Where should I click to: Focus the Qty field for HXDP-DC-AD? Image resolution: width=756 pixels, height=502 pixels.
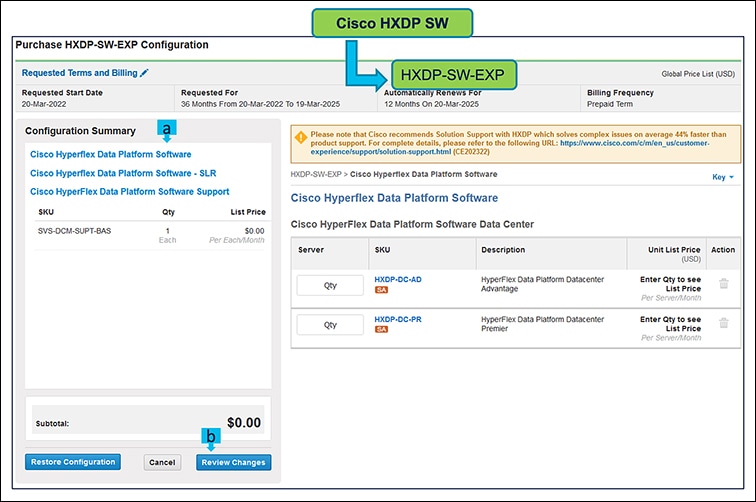pos(330,285)
